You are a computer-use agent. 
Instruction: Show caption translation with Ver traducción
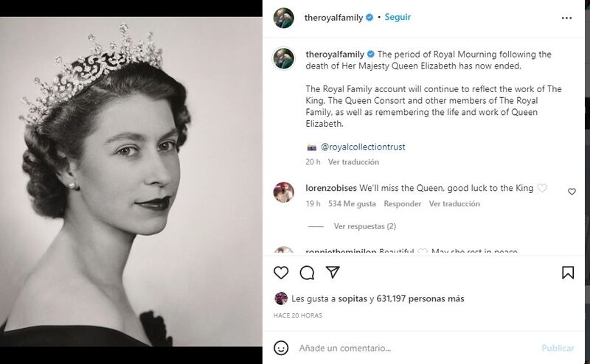353,162
